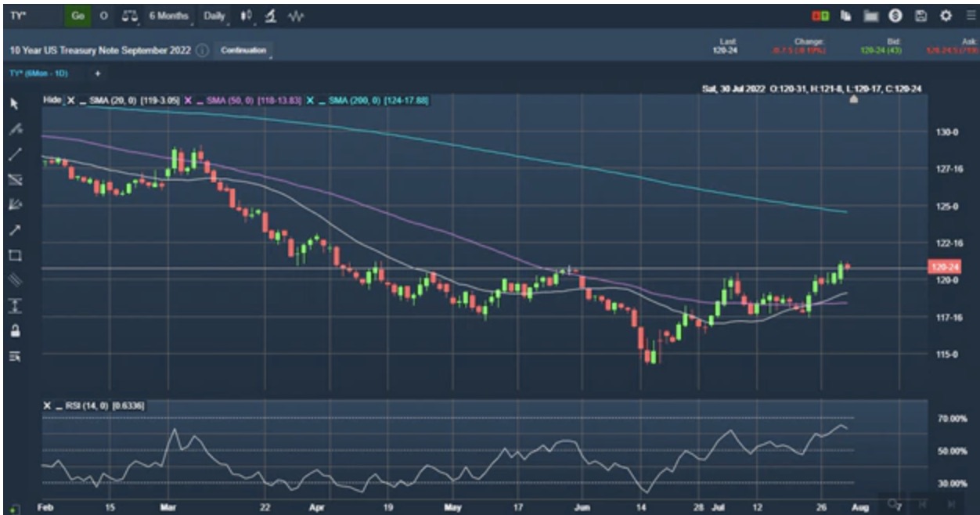The width and height of the screenshot is (980, 515).
Task: Select the trend line drawing tool
Action: [x=14, y=154]
